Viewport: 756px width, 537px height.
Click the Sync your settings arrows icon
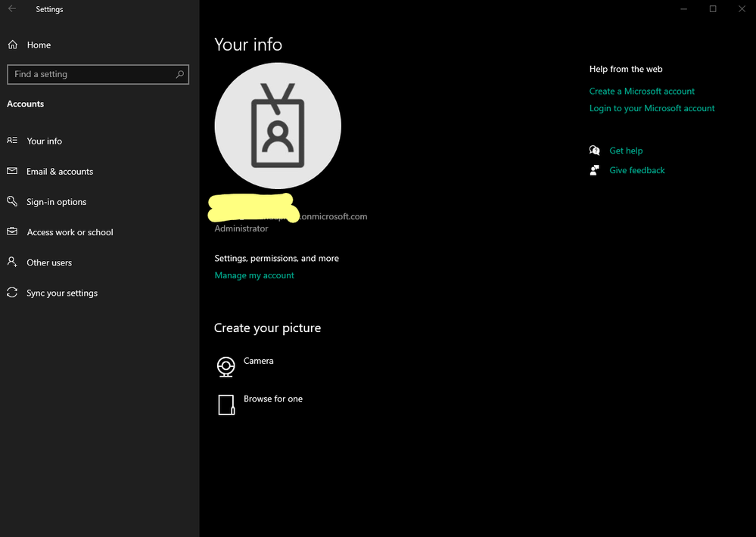pyautogui.click(x=12, y=292)
